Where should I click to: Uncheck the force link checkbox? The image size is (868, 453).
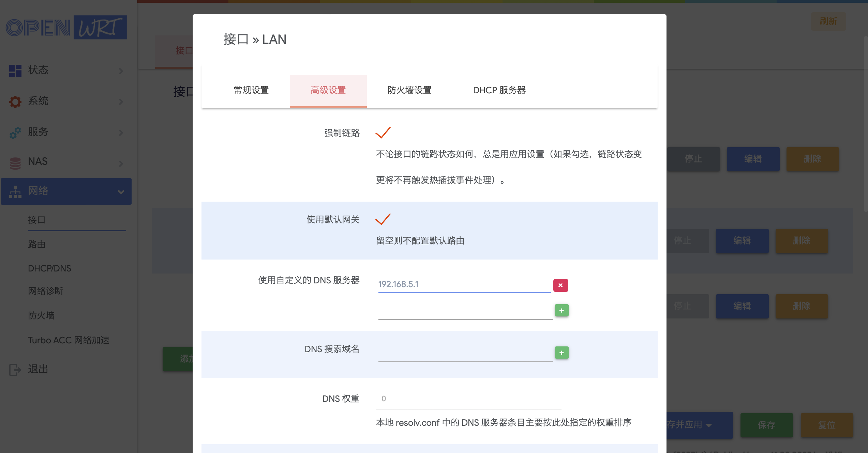tap(383, 133)
